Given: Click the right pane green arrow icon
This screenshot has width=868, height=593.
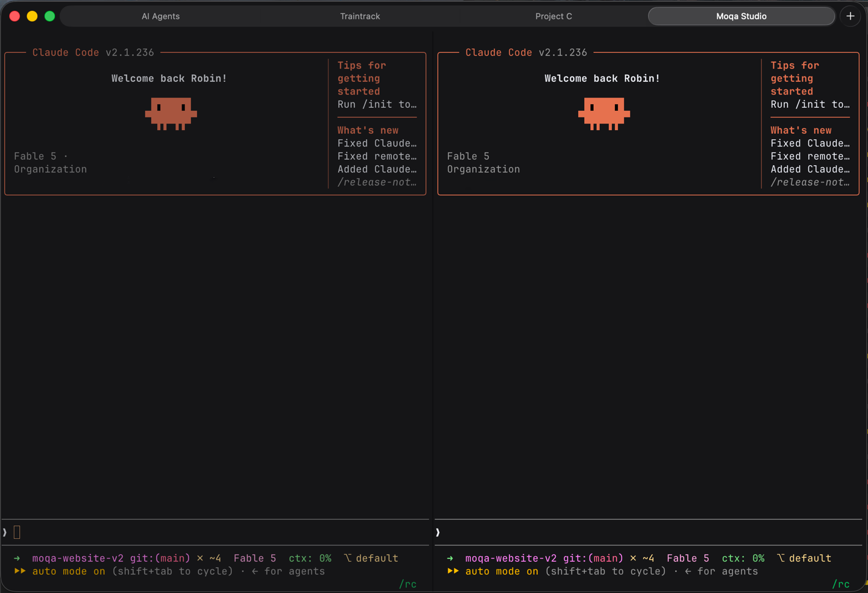Looking at the screenshot, I should (x=450, y=559).
